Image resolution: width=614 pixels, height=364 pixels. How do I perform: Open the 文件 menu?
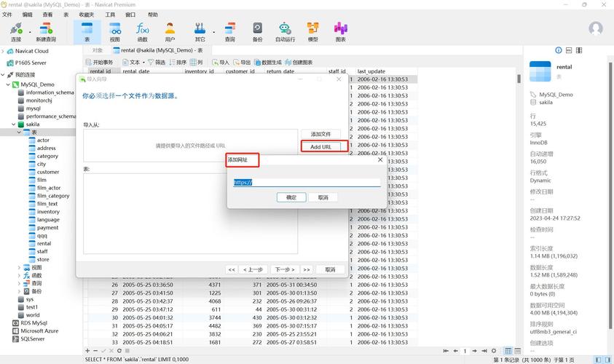7,15
